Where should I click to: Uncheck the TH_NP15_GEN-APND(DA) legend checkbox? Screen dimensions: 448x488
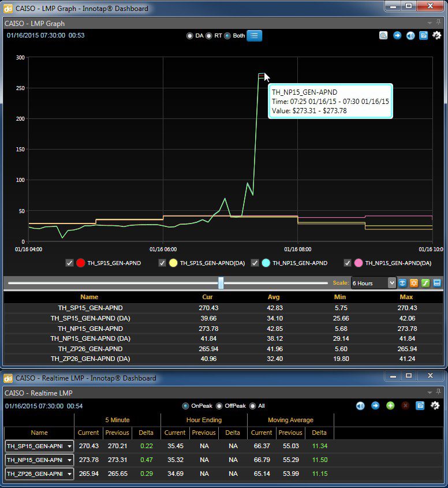pos(348,263)
